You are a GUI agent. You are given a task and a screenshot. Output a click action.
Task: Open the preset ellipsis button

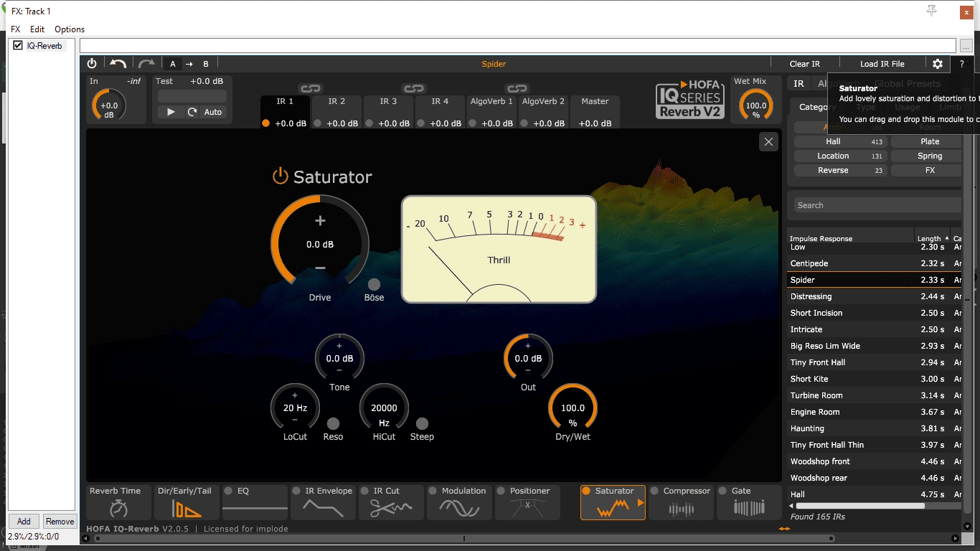coord(966,45)
